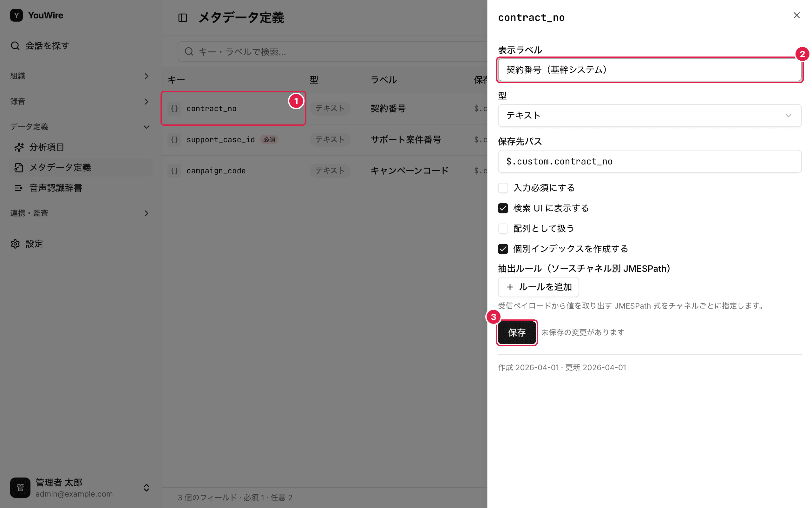Click the キャンペーンコード label cell
812x508 pixels.
[410, 171]
